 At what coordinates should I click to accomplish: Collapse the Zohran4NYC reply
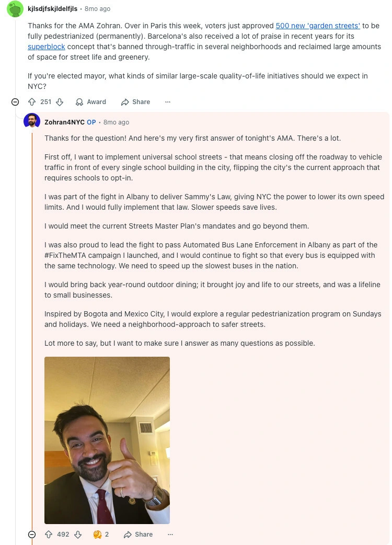[x=32, y=535]
